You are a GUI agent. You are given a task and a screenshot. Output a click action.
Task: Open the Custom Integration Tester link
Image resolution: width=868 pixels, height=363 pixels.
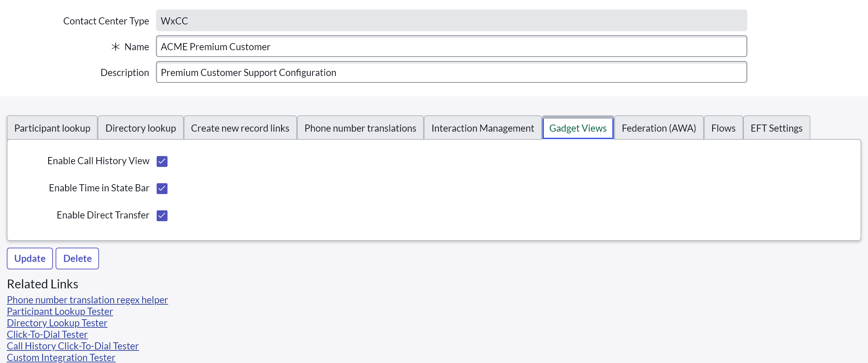point(61,357)
